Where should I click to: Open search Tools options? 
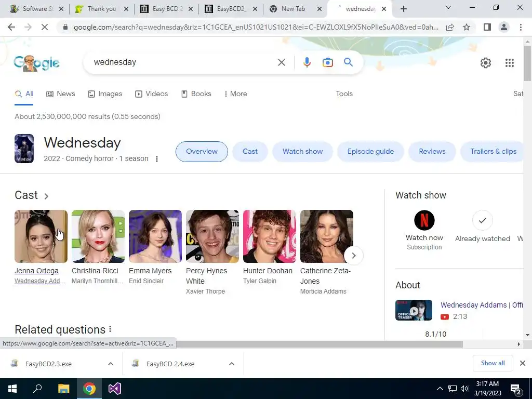(x=344, y=94)
